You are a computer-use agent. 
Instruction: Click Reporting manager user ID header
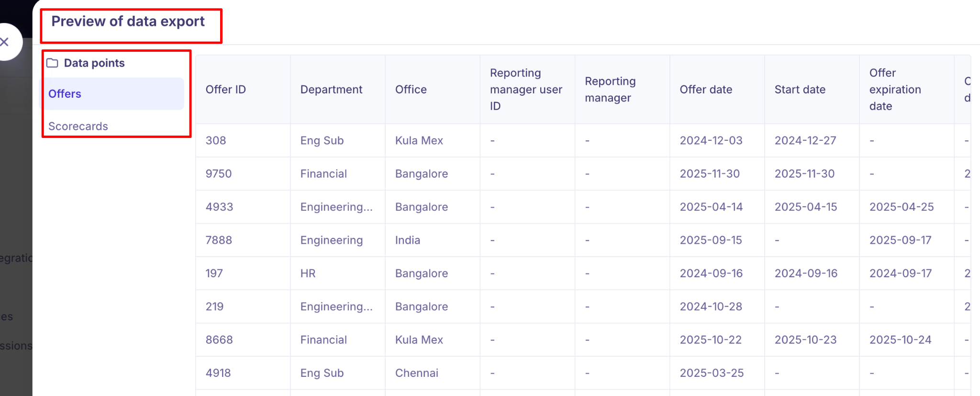coord(525,90)
